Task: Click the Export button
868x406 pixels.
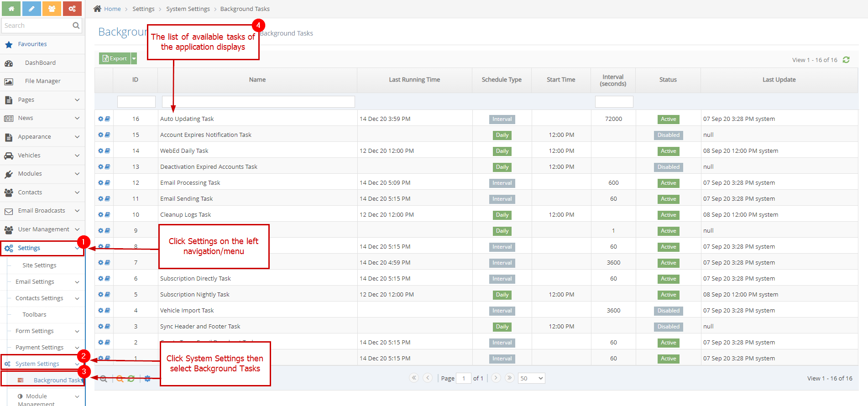Action: [115, 59]
